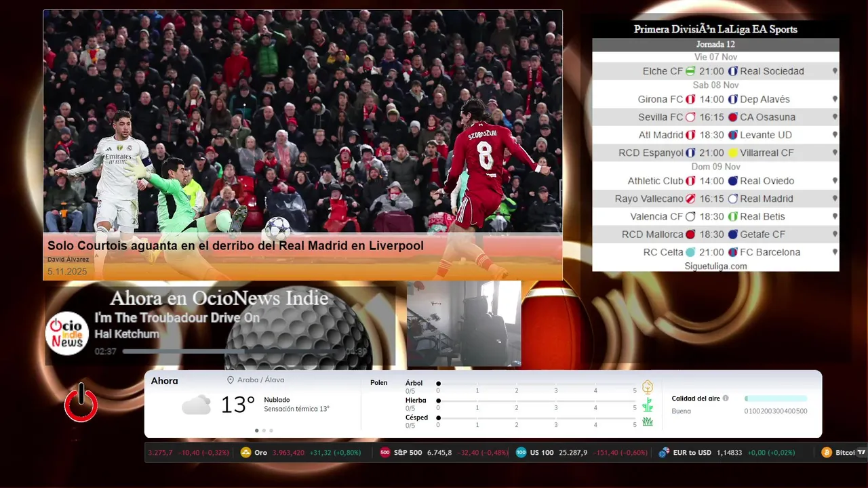This screenshot has width=868, height=488.
Task: Click the Real Sociedad team badge
Action: pyautogui.click(x=733, y=71)
